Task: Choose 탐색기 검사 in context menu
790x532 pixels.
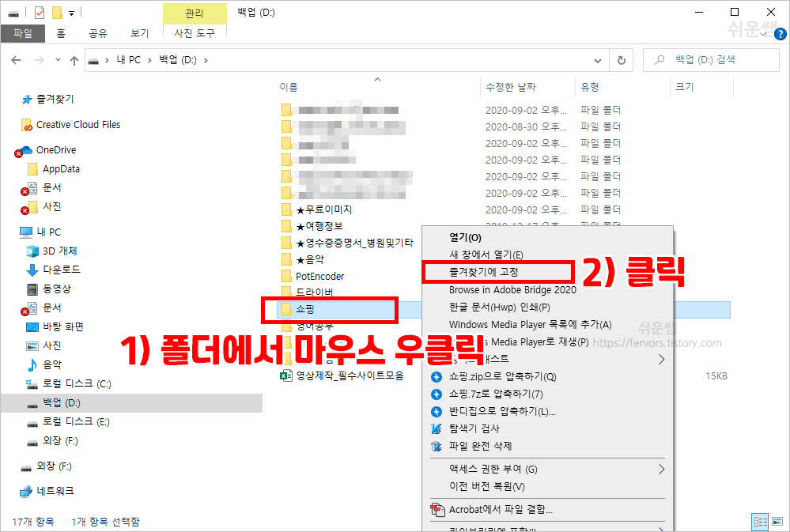Action: point(474,428)
